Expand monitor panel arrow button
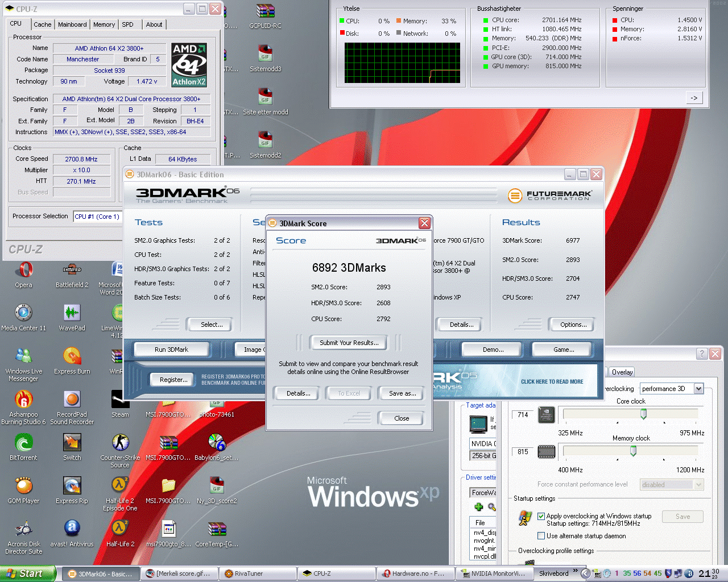The height and width of the screenshot is (582, 728). coord(694,98)
